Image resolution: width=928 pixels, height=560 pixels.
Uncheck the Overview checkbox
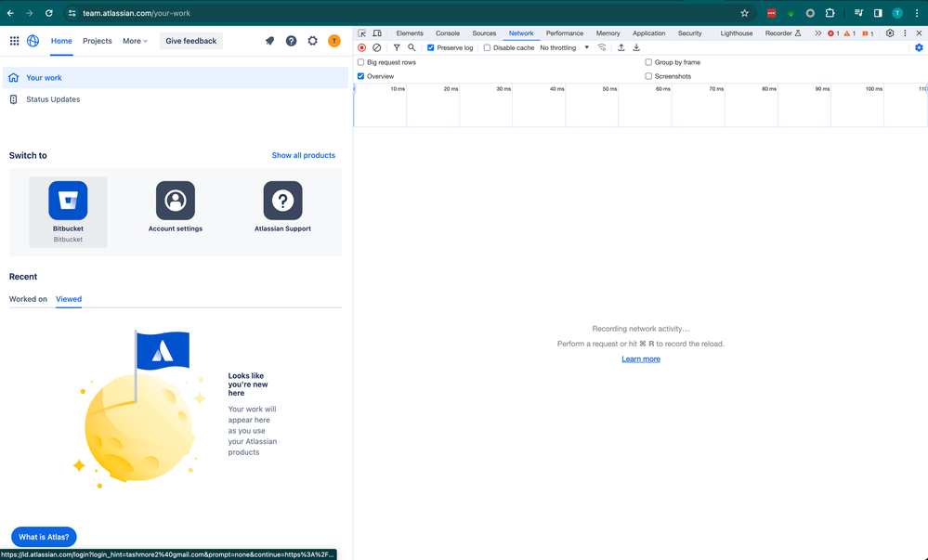pyautogui.click(x=360, y=76)
